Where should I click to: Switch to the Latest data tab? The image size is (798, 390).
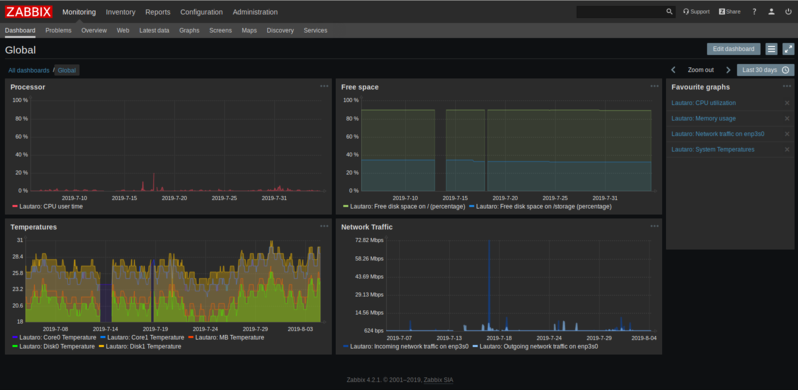pyautogui.click(x=154, y=31)
